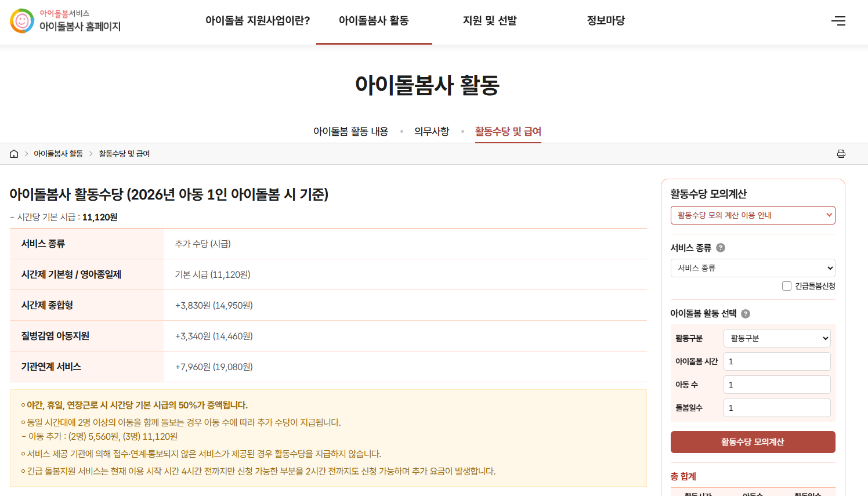Open 아이돌봄사 활동 menu
The height and width of the screenshot is (496, 868).
pos(374,21)
